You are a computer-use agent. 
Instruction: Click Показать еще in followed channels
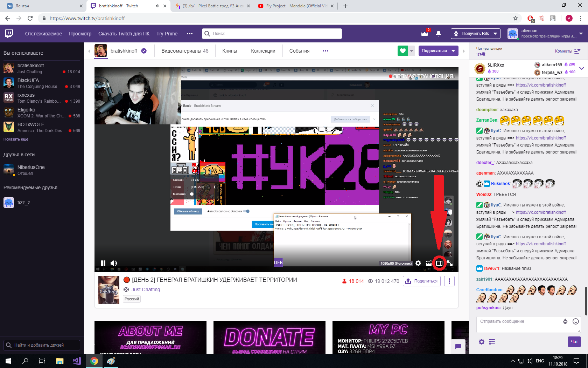[x=16, y=139]
